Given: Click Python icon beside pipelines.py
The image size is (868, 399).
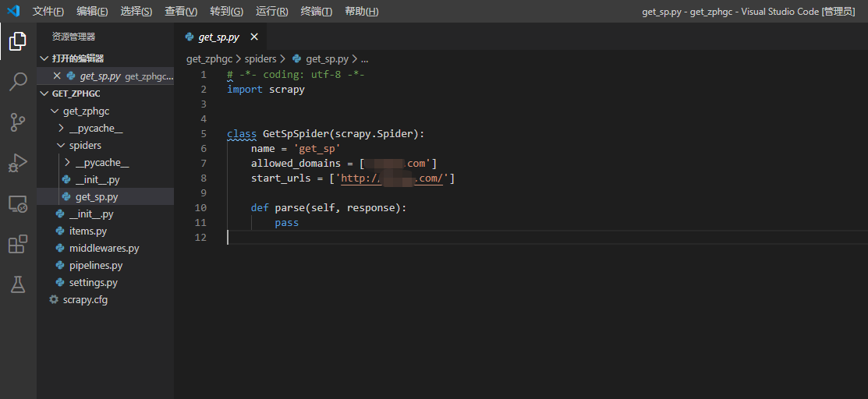Looking at the screenshot, I should 60,265.
